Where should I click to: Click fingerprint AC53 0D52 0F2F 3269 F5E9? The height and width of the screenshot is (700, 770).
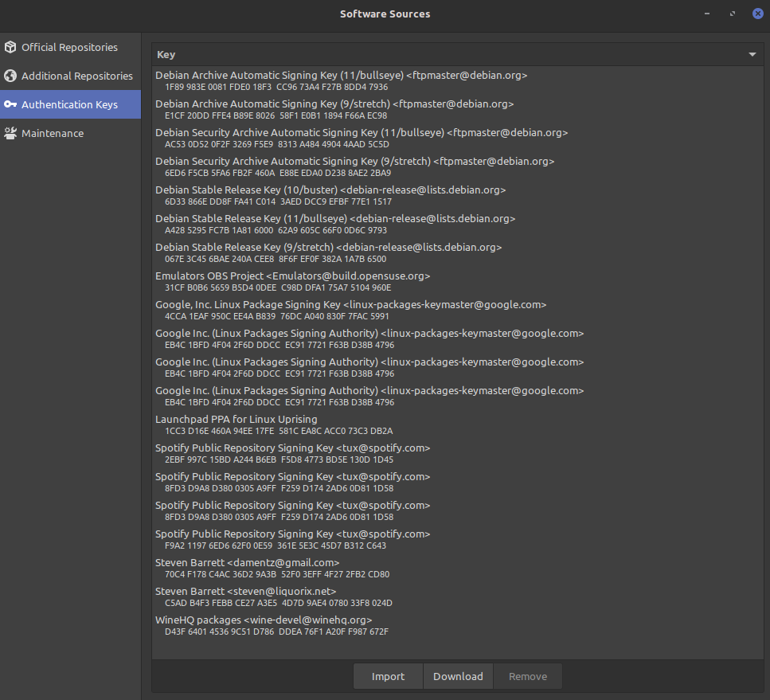click(219, 144)
